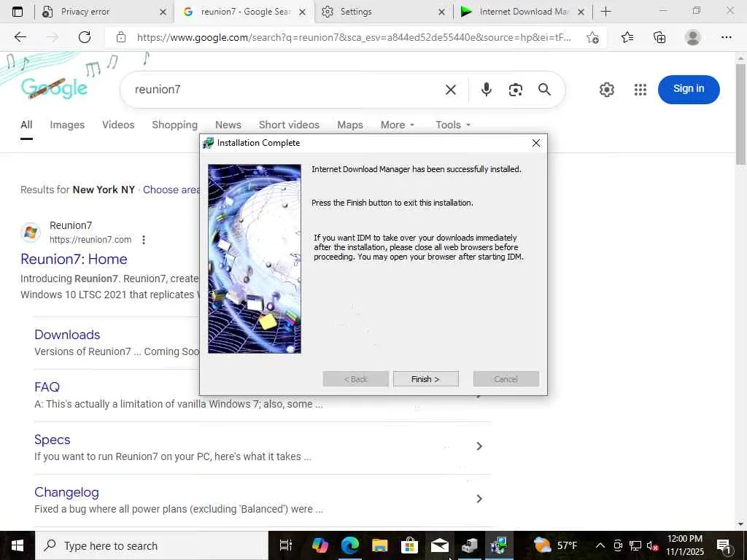Switch to the reunion7 Google Search tab
Screen dimensions: 747x560
[245, 12]
